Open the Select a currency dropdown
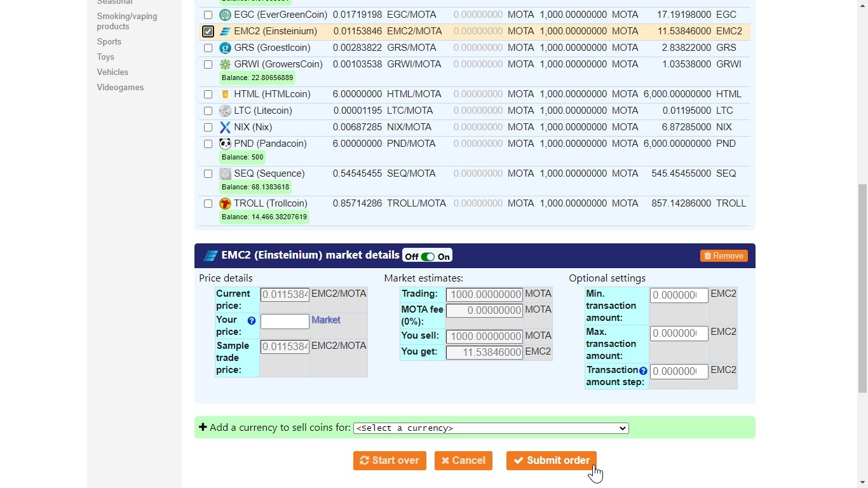Viewport: 868px width, 488px height. [x=491, y=428]
